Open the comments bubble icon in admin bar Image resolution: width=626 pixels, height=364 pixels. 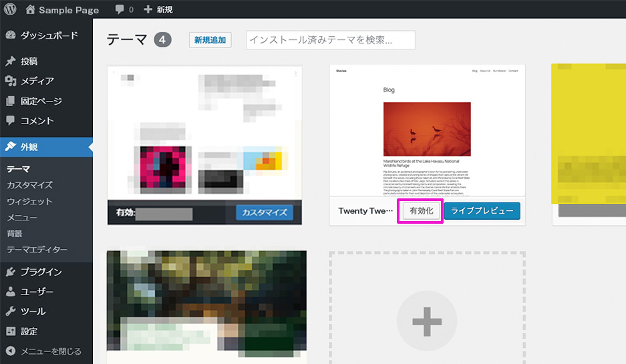pos(120,9)
